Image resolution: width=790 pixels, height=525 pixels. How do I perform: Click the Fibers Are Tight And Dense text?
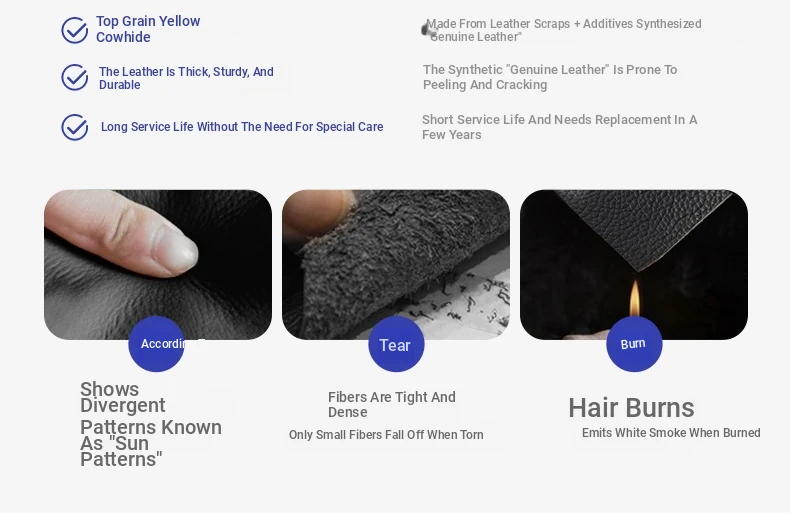(391, 405)
